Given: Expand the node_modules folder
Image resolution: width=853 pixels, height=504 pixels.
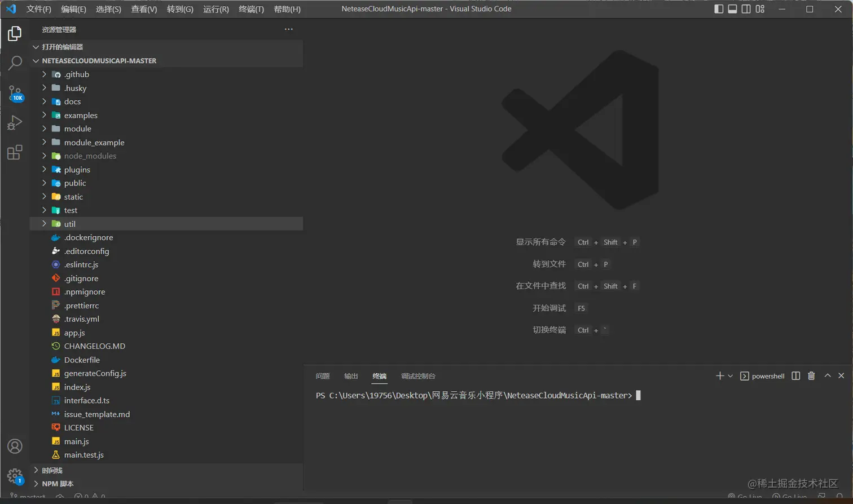Looking at the screenshot, I should (x=166, y=156).
